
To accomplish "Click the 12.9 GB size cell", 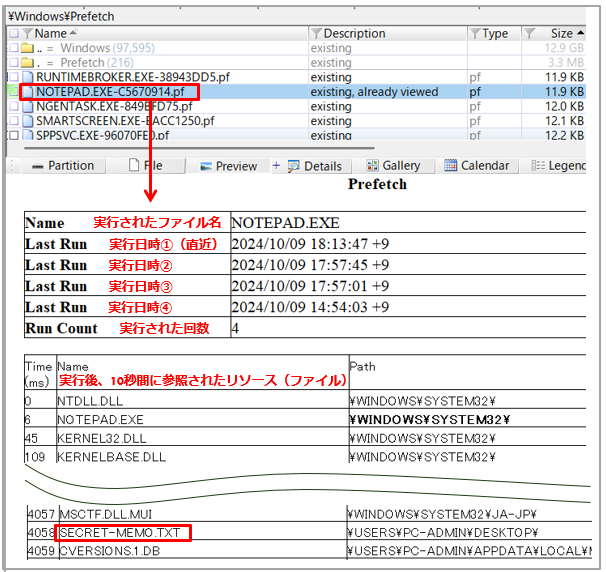I will pyautogui.click(x=564, y=48).
